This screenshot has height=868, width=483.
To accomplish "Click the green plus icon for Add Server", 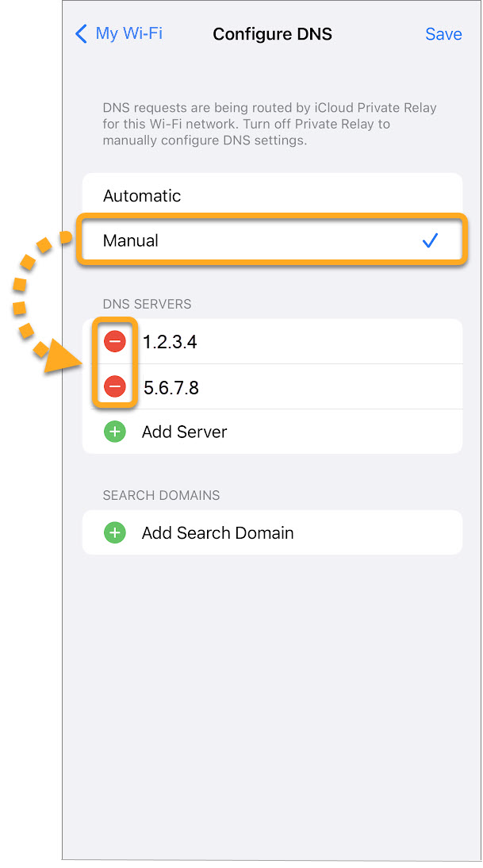I will [115, 432].
